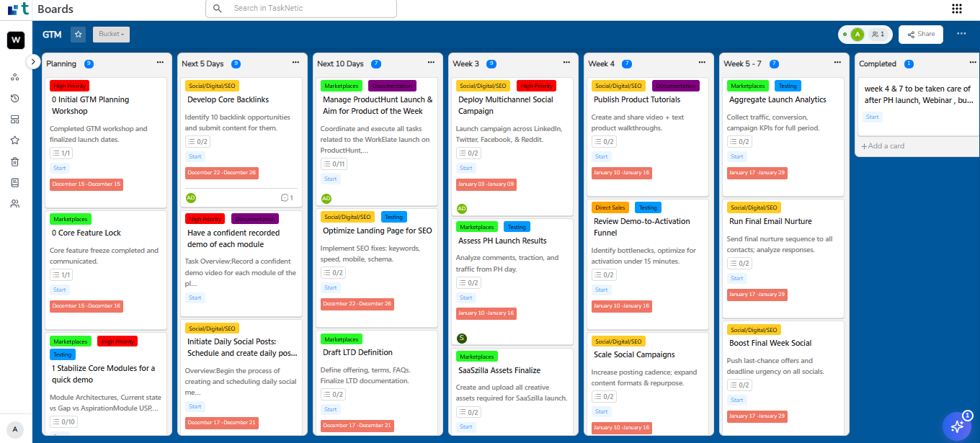Focus the Search in TaskNetic field
This screenshot has width=980, height=443.
point(301,9)
